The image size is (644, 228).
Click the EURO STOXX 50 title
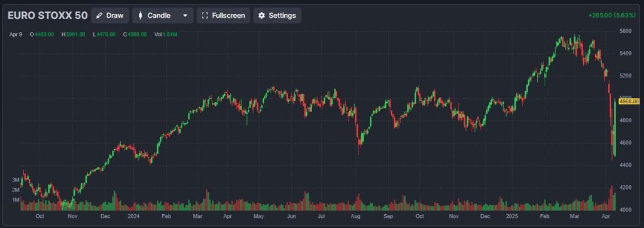(48, 16)
